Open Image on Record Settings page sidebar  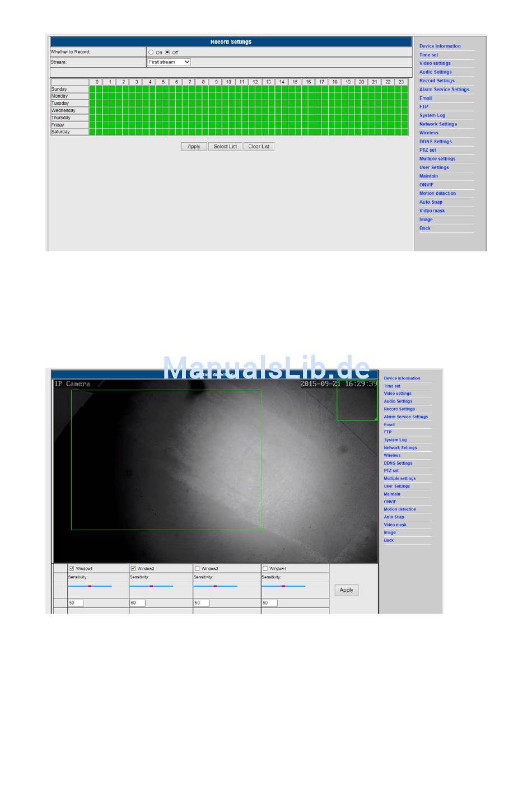tap(426, 219)
